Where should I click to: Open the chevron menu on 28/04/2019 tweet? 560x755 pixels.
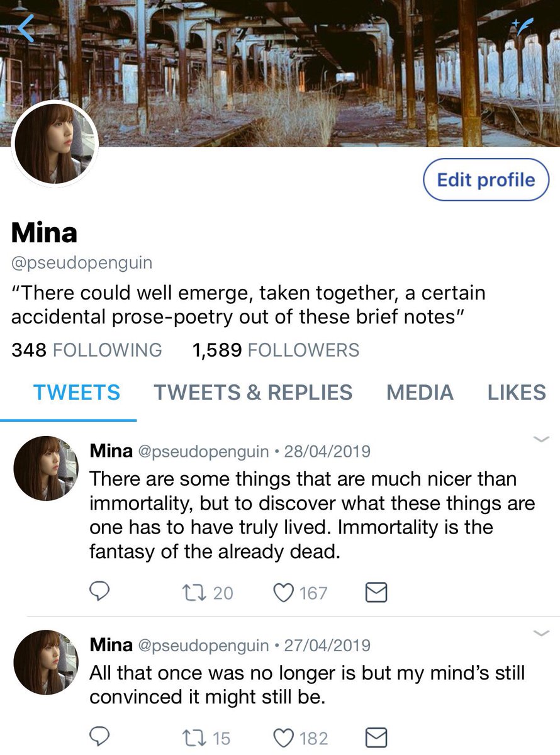coord(542,439)
